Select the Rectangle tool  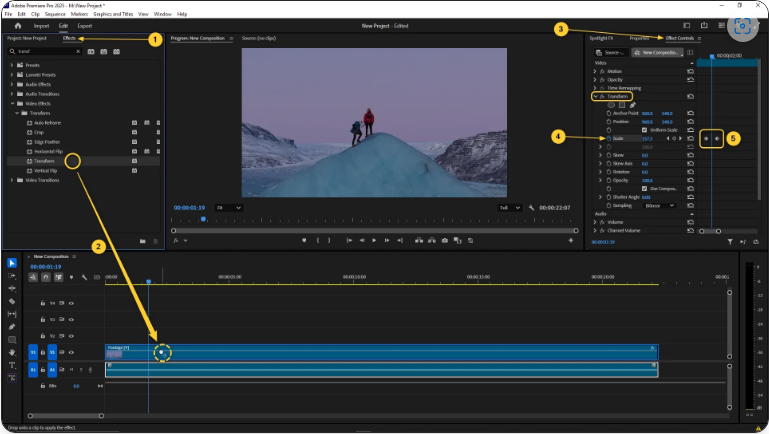click(12, 339)
